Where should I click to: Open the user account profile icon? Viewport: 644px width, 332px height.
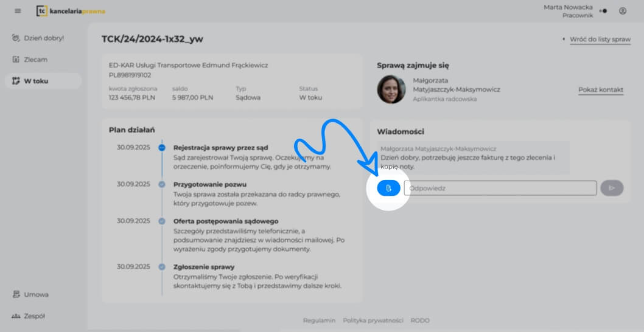click(622, 11)
